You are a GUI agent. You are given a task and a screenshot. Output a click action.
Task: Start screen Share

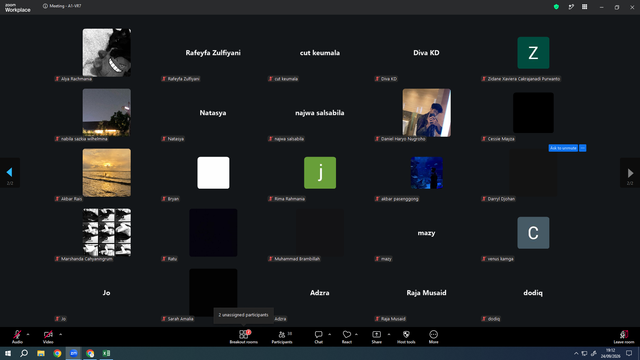376,337
